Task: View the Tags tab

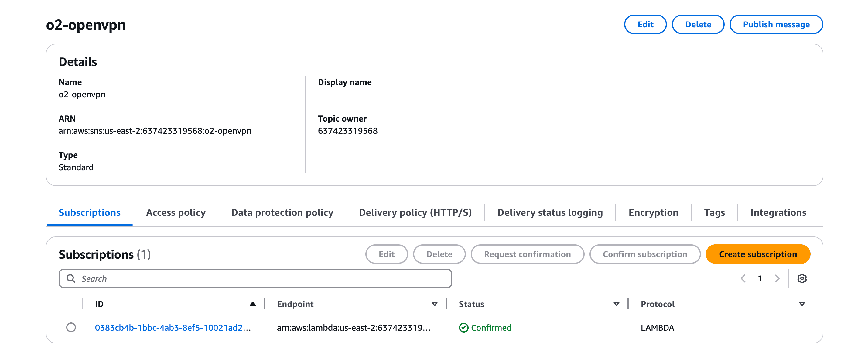Action: pos(714,212)
